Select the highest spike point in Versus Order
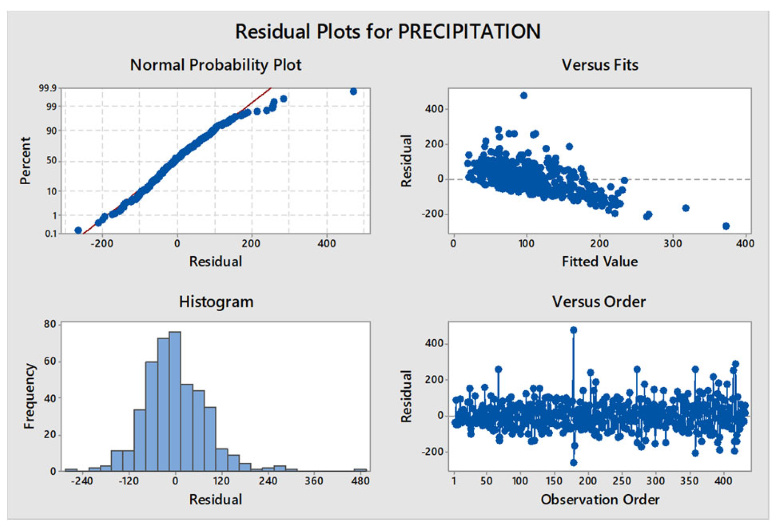Viewport: 776px width, 532px height. click(574, 330)
